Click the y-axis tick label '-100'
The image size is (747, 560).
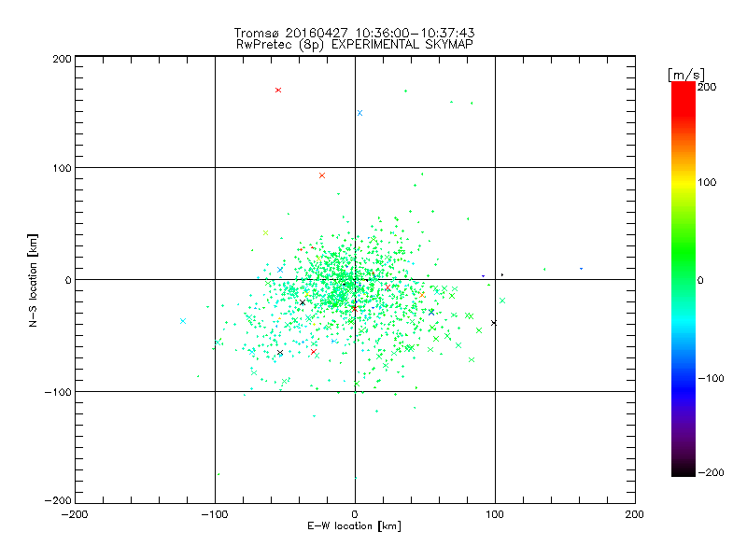pyautogui.click(x=58, y=392)
